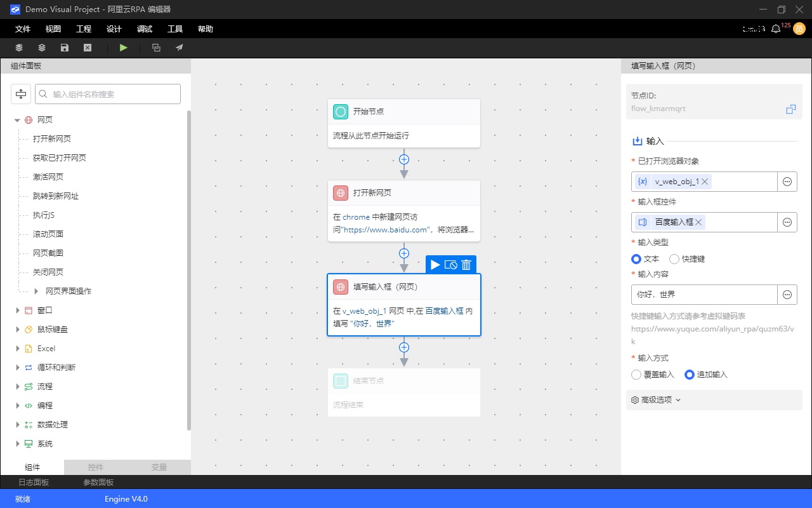Expand the 高级选项 section
The image size is (812, 508).
(x=656, y=400)
